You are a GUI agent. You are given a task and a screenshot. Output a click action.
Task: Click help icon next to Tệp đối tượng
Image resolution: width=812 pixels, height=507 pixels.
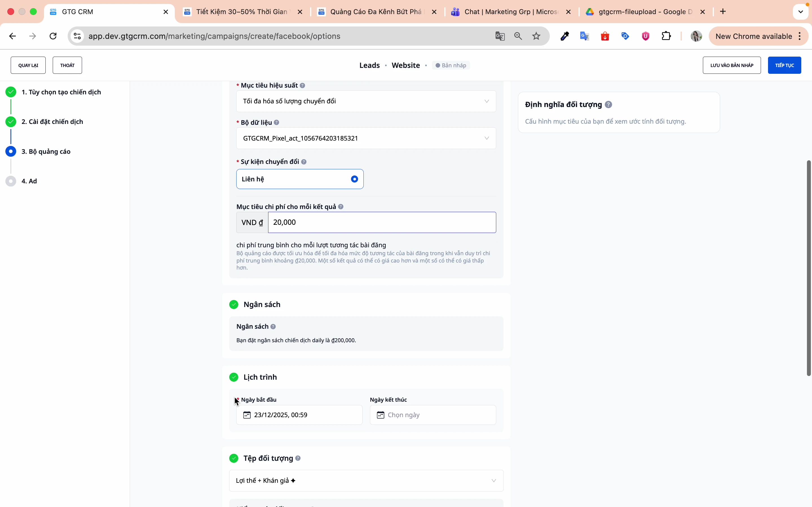298,458
